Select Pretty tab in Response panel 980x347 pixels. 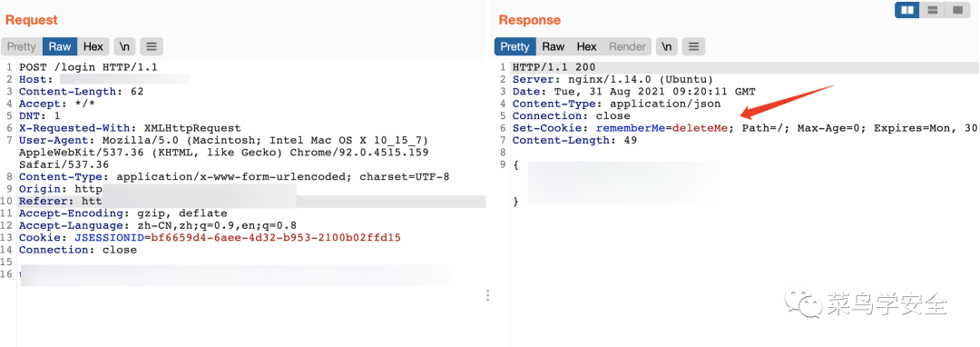[515, 46]
